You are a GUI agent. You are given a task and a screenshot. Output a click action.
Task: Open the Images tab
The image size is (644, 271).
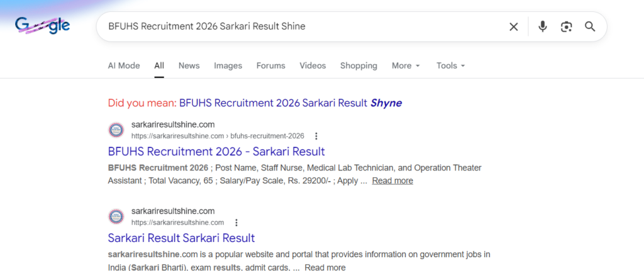[x=228, y=65]
